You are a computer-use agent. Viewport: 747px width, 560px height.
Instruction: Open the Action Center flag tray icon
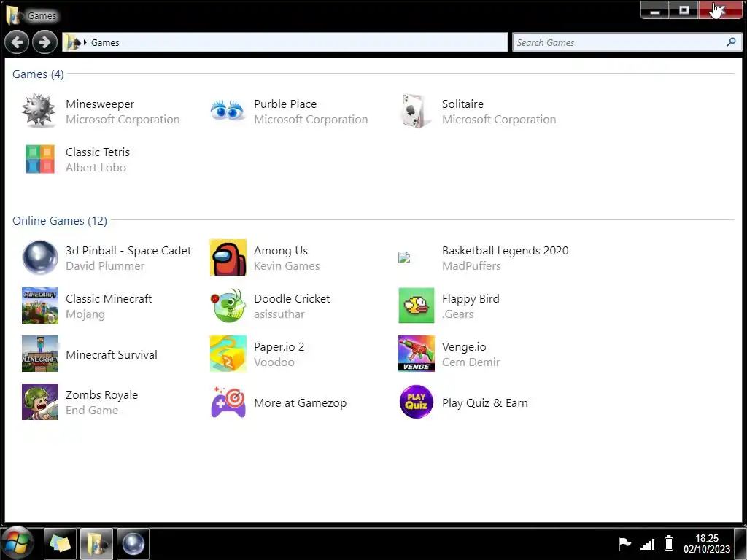[624, 543]
